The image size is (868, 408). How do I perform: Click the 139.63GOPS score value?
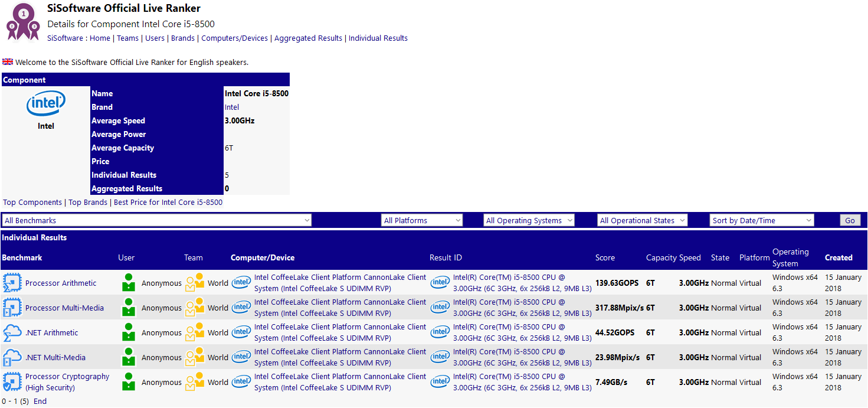(x=617, y=283)
